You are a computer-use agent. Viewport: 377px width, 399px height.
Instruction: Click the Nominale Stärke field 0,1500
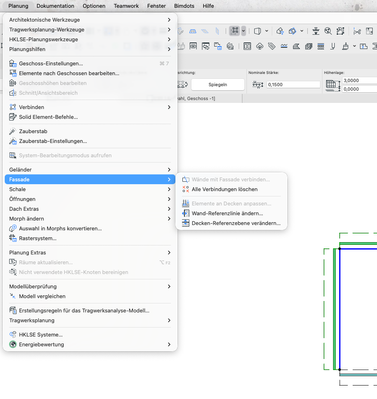click(x=293, y=85)
